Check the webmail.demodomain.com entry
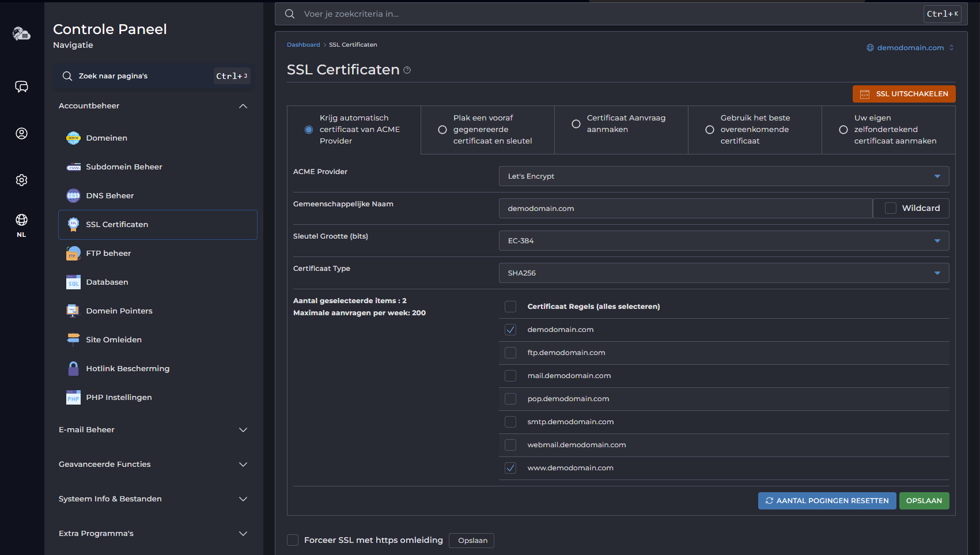The width and height of the screenshot is (980, 555). (510, 445)
